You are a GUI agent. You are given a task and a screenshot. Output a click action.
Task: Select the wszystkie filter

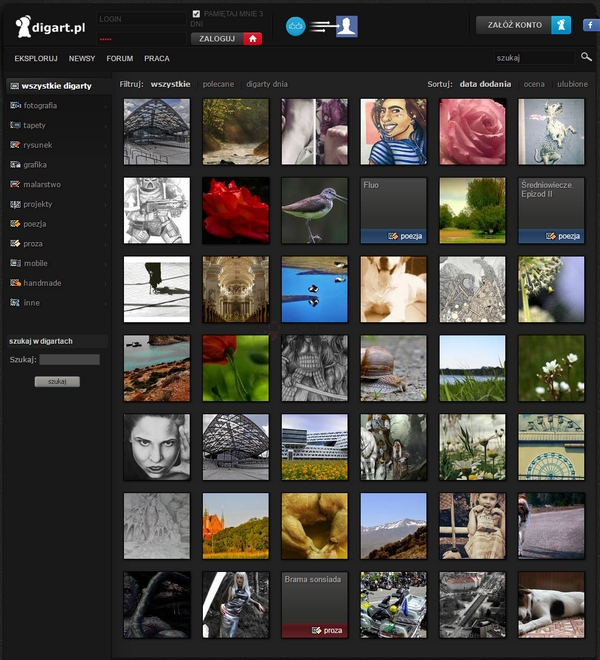tap(171, 84)
